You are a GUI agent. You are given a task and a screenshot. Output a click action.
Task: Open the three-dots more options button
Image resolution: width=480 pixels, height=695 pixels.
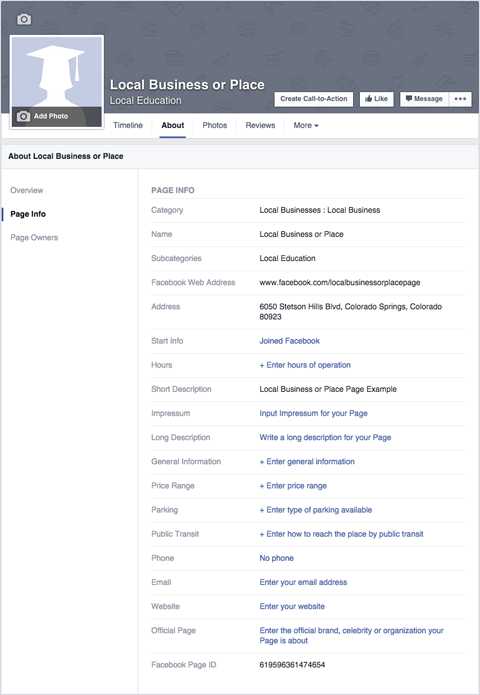click(x=460, y=99)
